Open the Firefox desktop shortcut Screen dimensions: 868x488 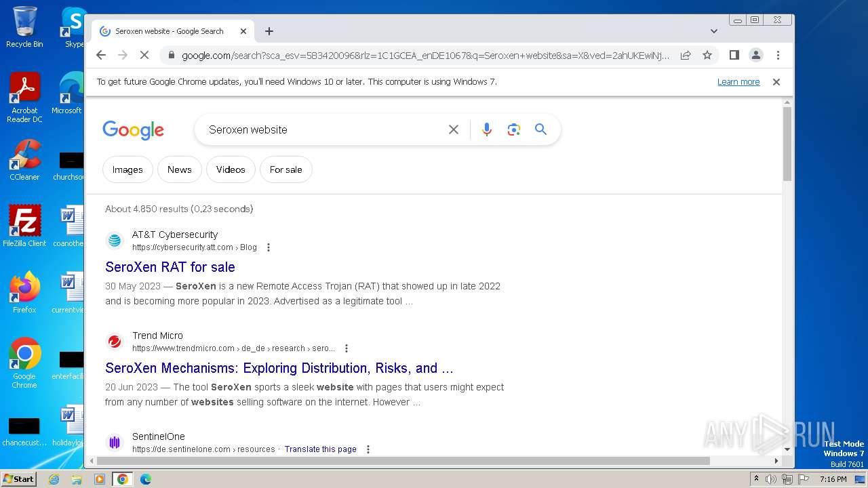click(x=24, y=293)
